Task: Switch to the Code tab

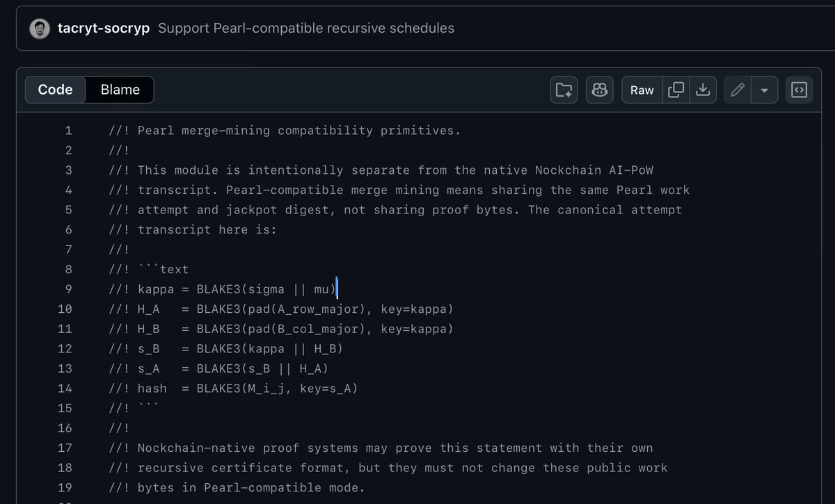Action: [x=56, y=90]
